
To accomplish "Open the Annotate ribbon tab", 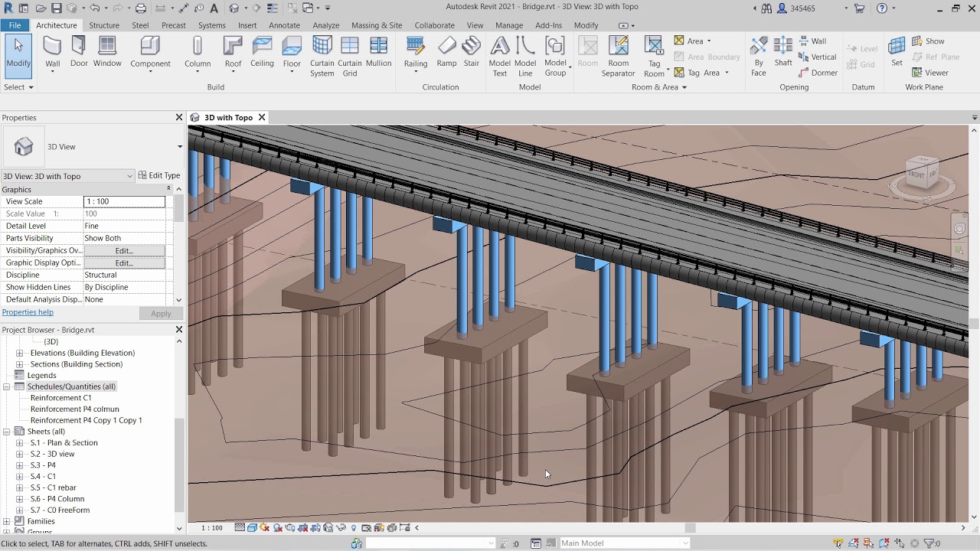I will (x=284, y=25).
